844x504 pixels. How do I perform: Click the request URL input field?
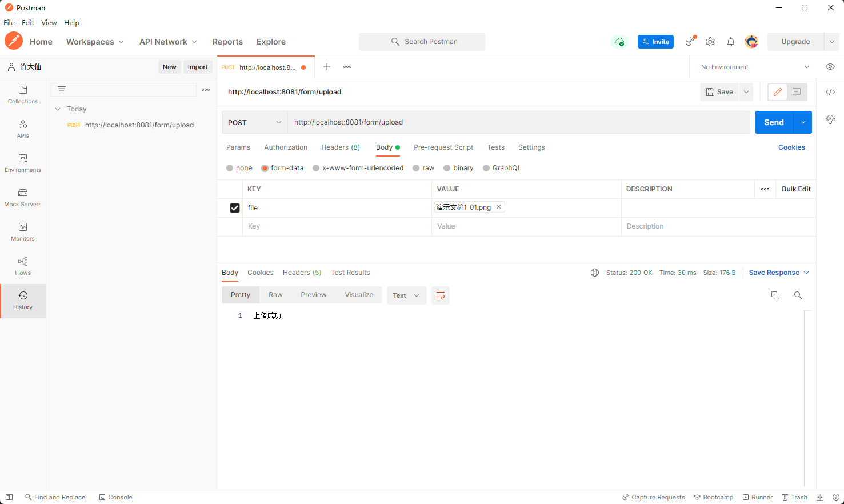coord(519,122)
